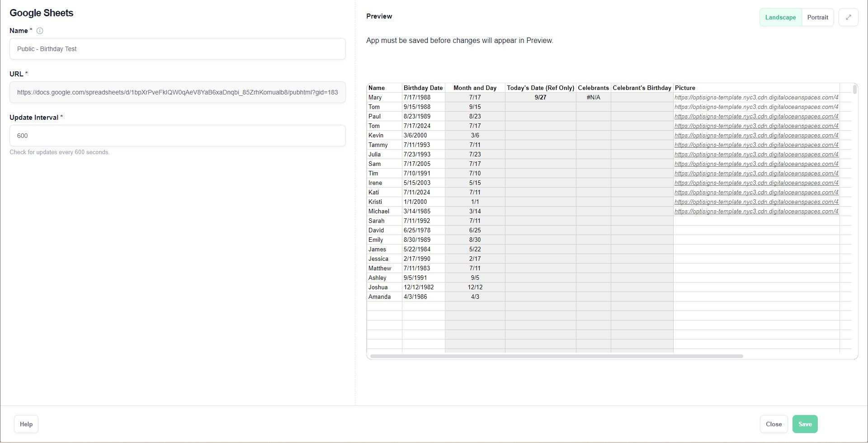Switch preview to Landscape orientation
The width and height of the screenshot is (868, 443).
(780, 17)
